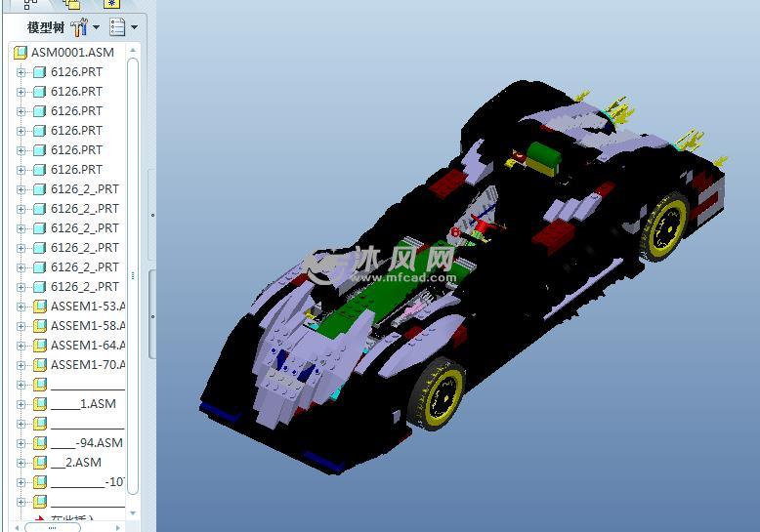Open dropdown arrow beside the hammer tools icon

96,27
